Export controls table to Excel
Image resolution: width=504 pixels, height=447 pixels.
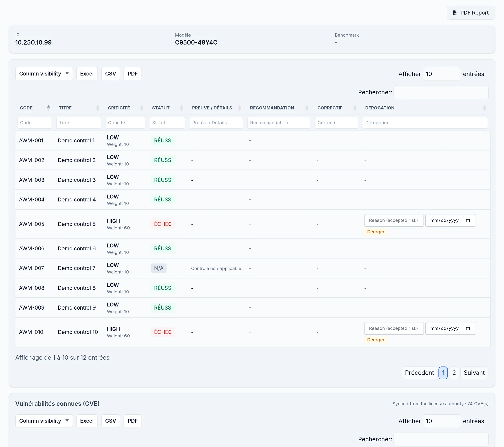[87, 74]
